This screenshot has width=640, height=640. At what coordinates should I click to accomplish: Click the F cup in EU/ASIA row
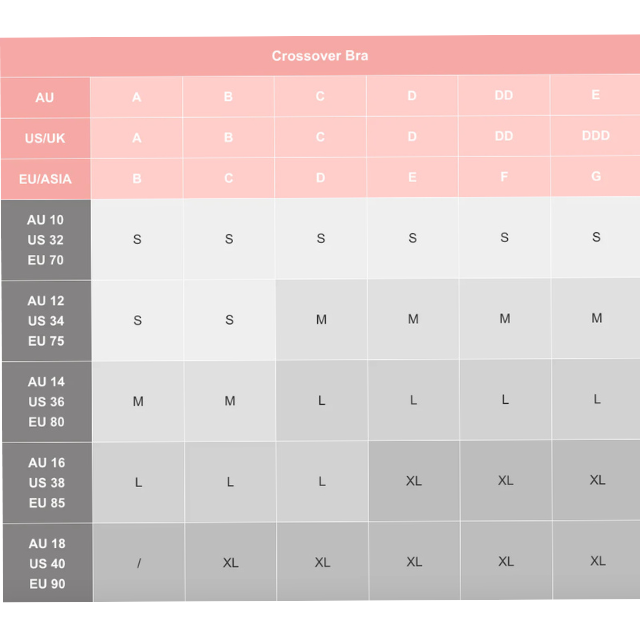[504, 177]
